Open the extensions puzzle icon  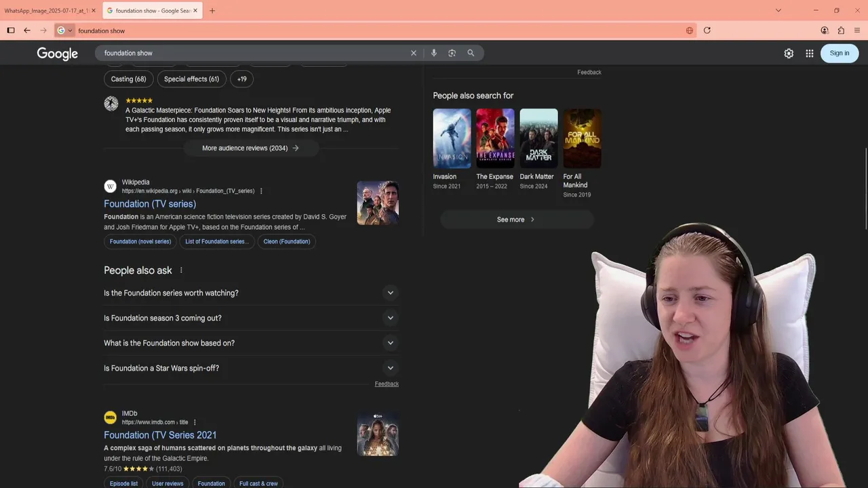[x=841, y=30]
